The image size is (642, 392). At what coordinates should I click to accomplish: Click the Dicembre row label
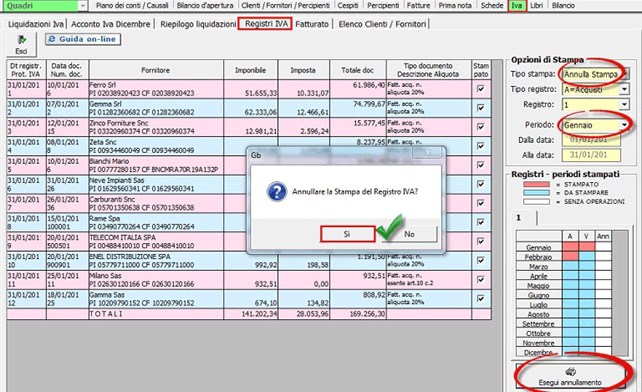click(538, 352)
